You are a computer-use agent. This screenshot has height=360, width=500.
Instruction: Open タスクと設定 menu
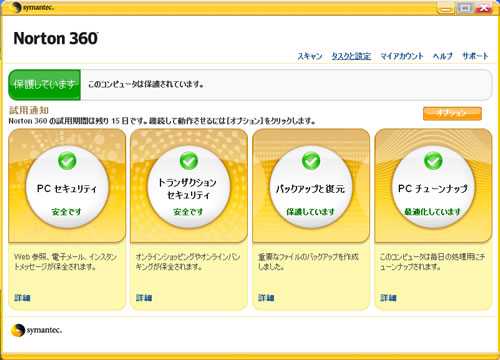coord(351,56)
